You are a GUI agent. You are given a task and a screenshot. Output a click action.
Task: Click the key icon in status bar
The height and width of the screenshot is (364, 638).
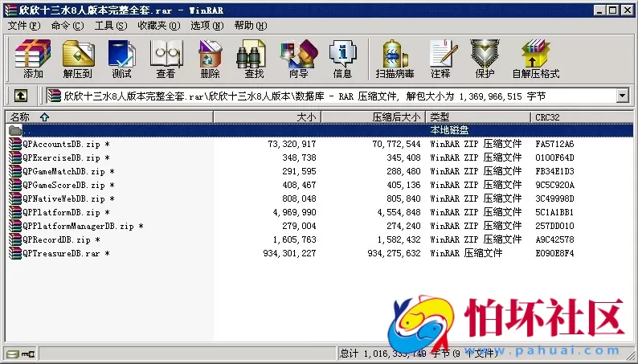(28, 354)
